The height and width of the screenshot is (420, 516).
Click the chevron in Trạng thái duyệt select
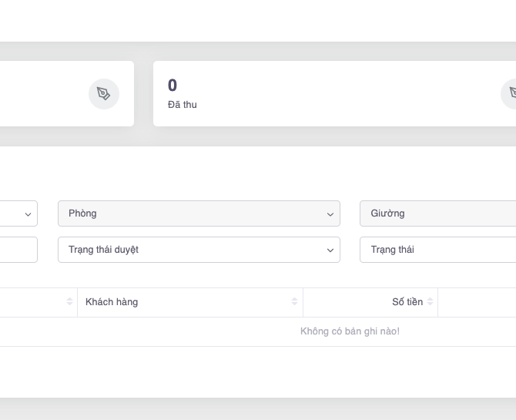(330, 250)
